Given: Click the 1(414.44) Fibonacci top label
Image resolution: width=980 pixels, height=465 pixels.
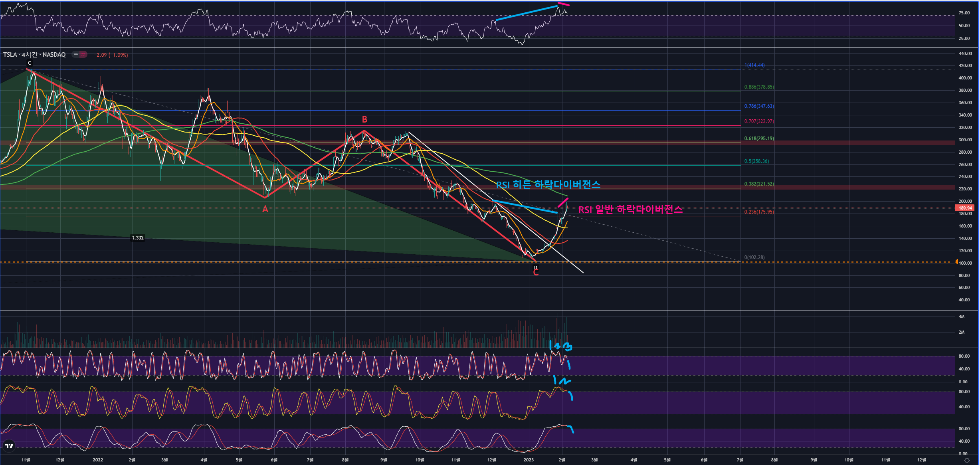Looking at the screenshot, I should click(x=754, y=65).
